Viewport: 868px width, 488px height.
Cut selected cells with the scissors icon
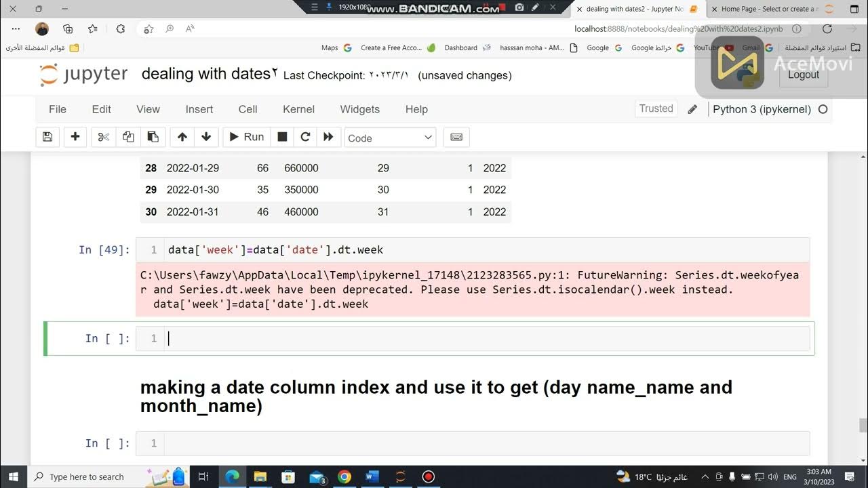pyautogui.click(x=103, y=137)
